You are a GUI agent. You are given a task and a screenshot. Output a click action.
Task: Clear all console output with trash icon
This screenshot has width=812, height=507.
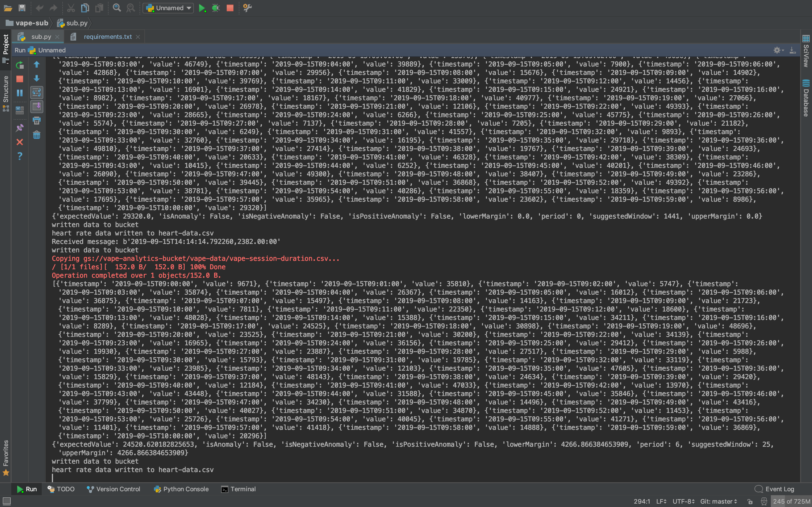coord(37,135)
